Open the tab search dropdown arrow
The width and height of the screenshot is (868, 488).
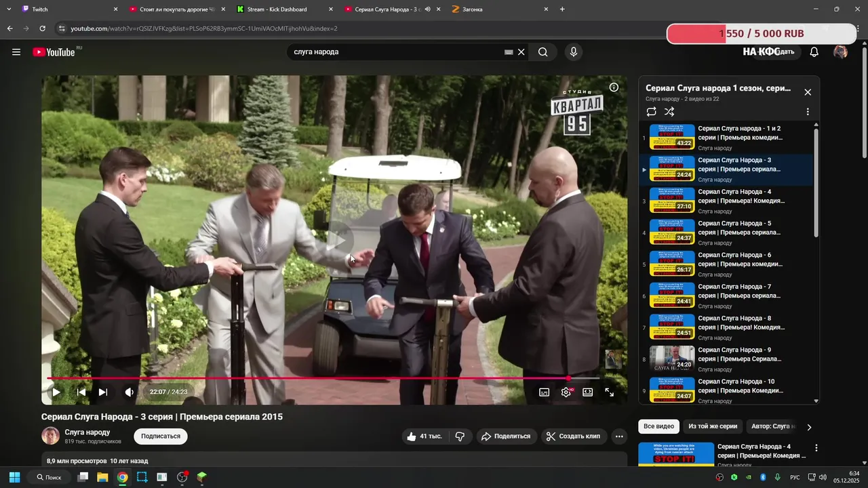[x=9, y=9]
